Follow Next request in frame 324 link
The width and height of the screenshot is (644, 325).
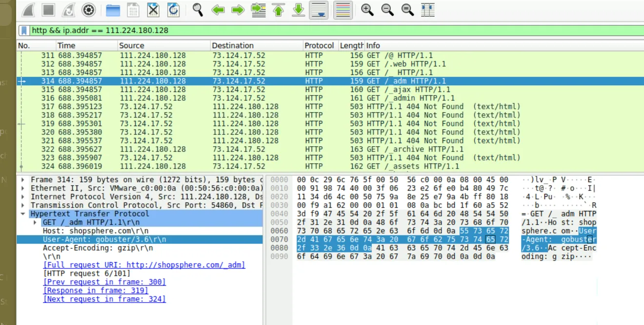104,299
